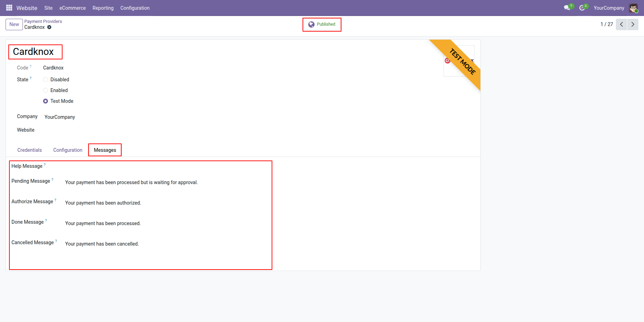Open the YourCompany switcher in top bar

click(x=609, y=8)
